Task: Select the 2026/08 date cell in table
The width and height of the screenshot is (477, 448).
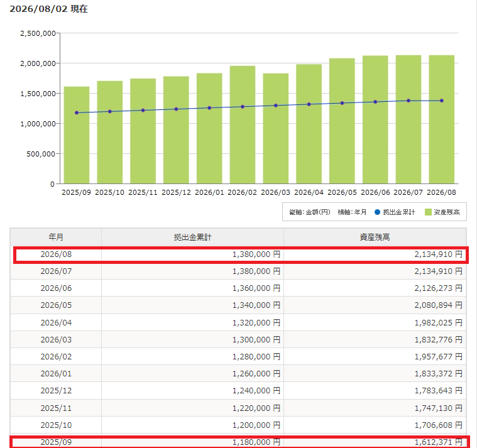Action: (x=56, y=254)
